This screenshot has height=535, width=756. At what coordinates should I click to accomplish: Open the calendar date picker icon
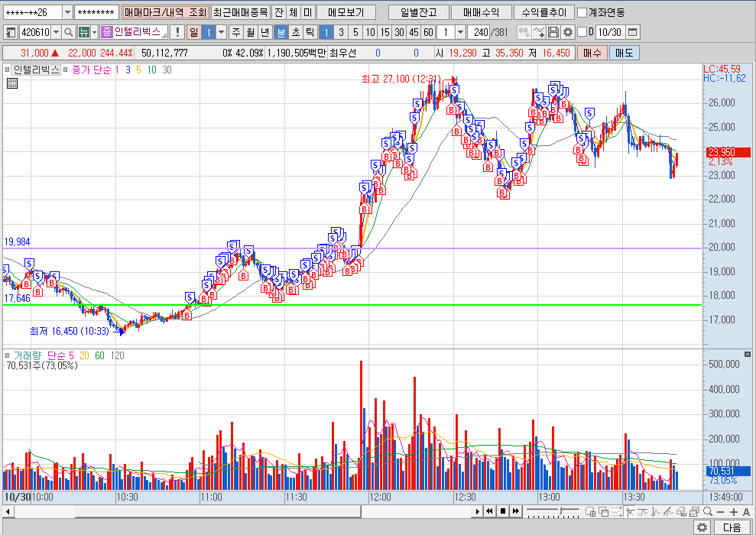point(633,32)
